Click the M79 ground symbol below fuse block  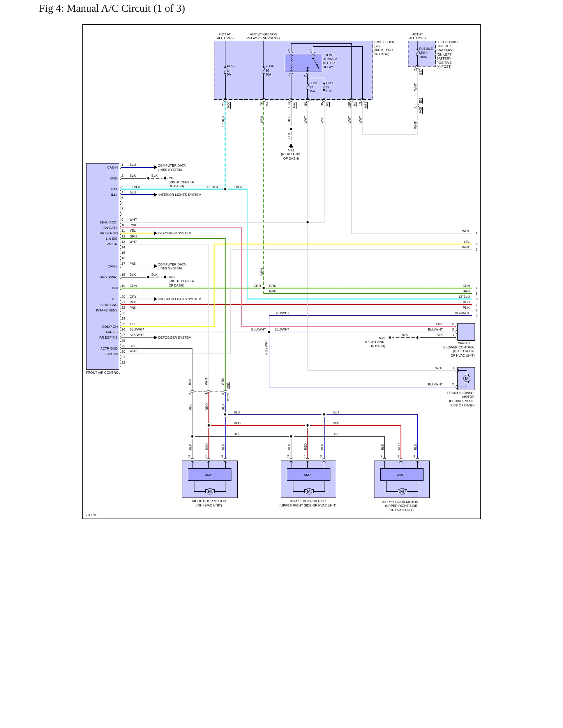pyautogui.click(x=291, y=146)
